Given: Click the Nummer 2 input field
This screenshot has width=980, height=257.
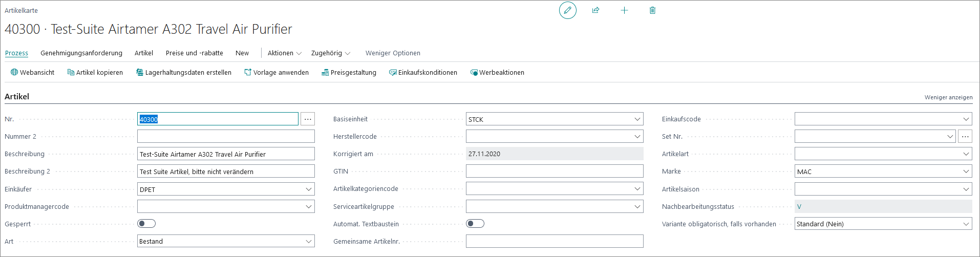Looking at the screenshot, I should [x=226, y=137].
